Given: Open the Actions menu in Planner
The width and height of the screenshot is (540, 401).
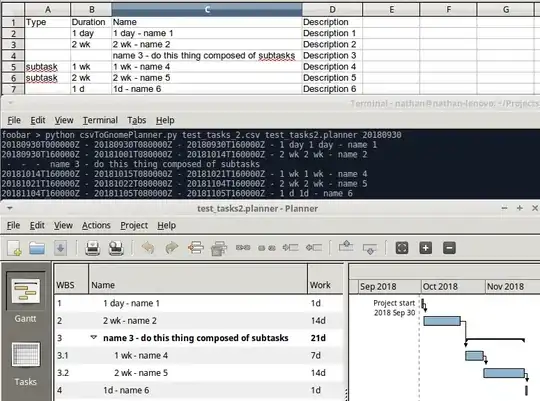Looking at the screenshot, I should [x=96, y=225].
